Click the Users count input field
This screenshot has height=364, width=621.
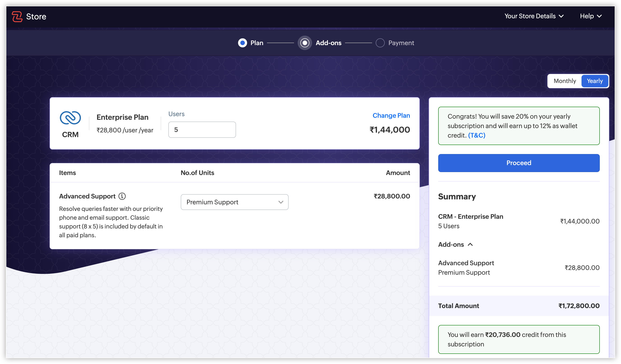pos(202,129)
